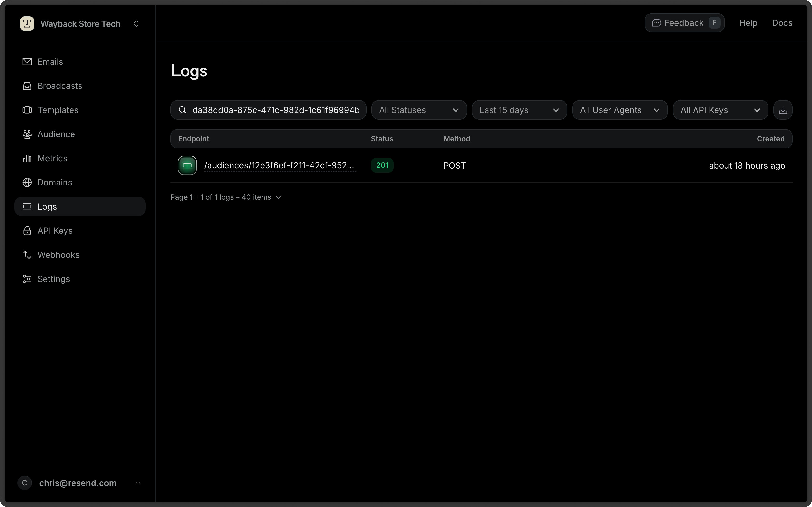
Task: Open the Docs menu item
Action: pyautogui.click(x=782, y=22)
